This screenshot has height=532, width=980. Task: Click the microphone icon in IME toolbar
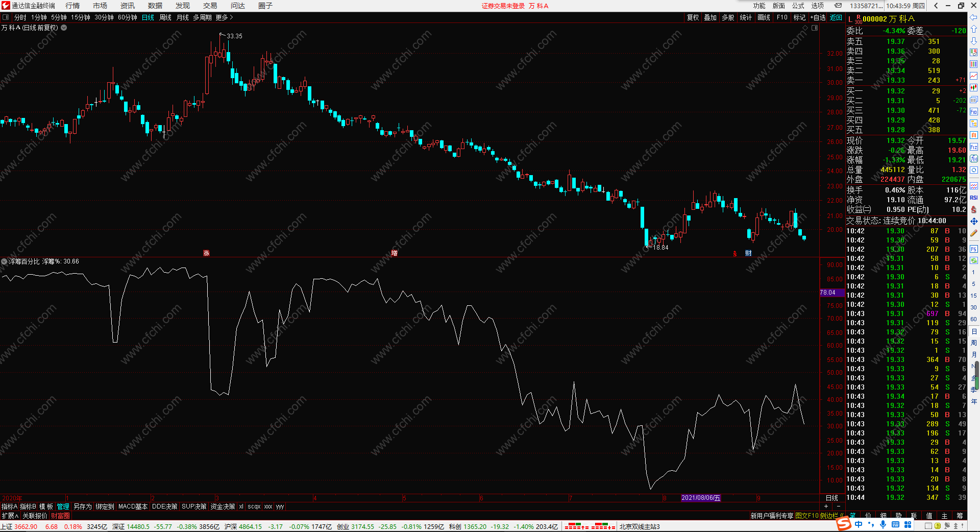[883, 524]
